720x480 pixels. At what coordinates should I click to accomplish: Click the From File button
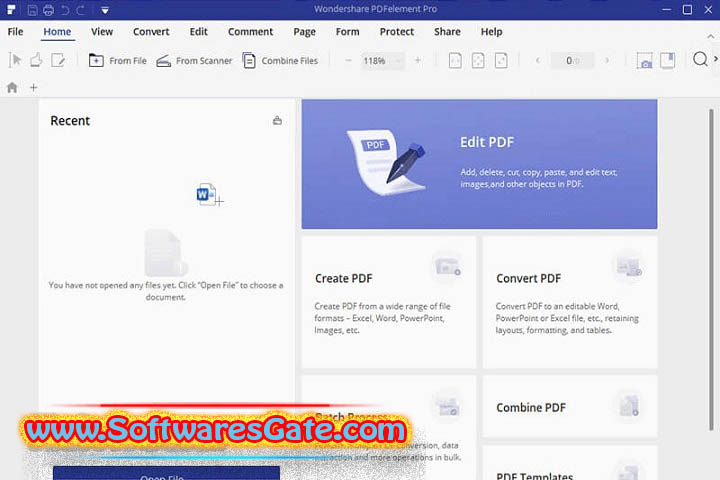pyautogui.click(x=118, y=61)
